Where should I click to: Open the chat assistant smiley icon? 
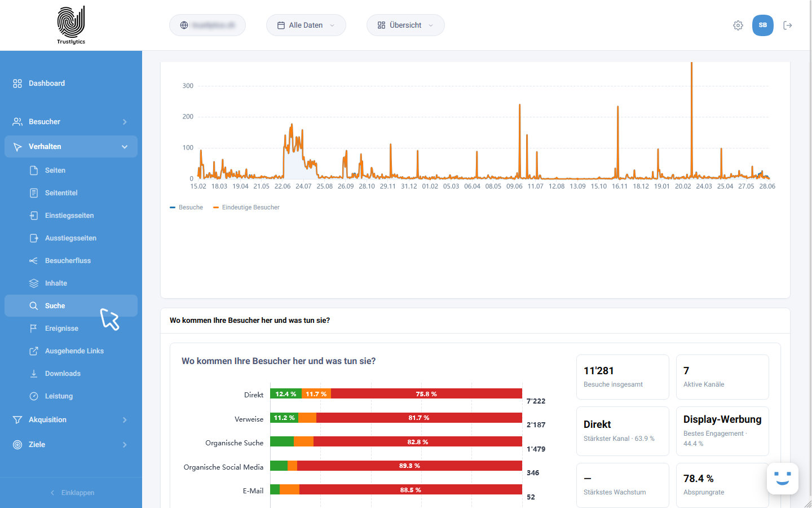click(783, 479)
